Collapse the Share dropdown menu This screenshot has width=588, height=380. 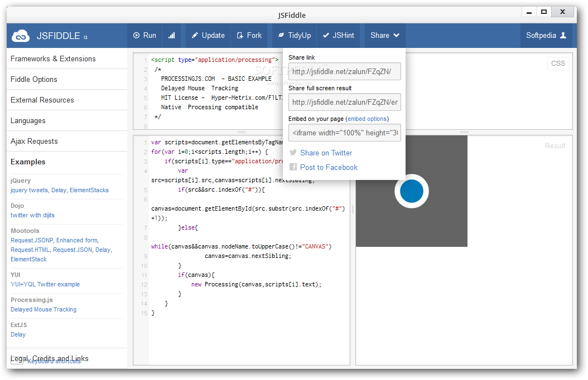click(385, 35)
